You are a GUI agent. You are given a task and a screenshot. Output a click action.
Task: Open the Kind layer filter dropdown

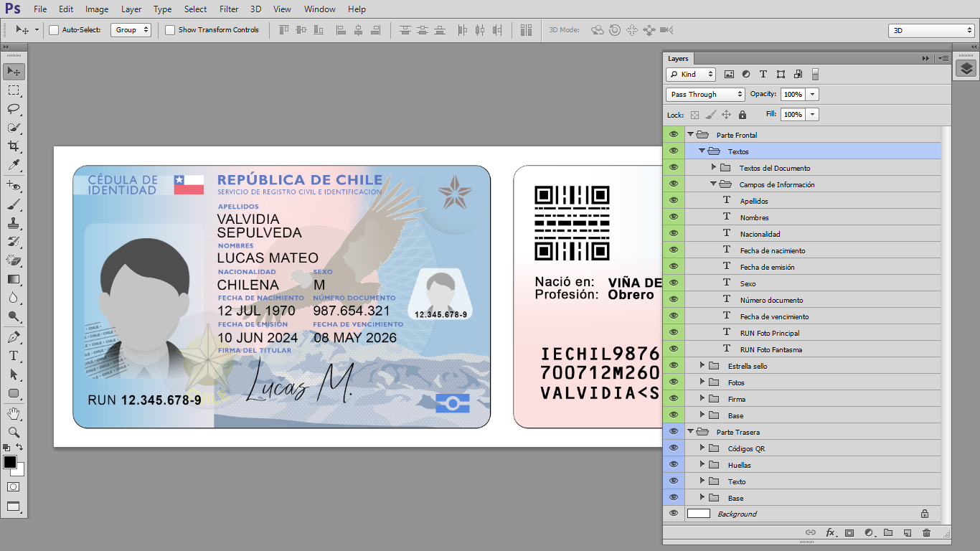point(691,74)
